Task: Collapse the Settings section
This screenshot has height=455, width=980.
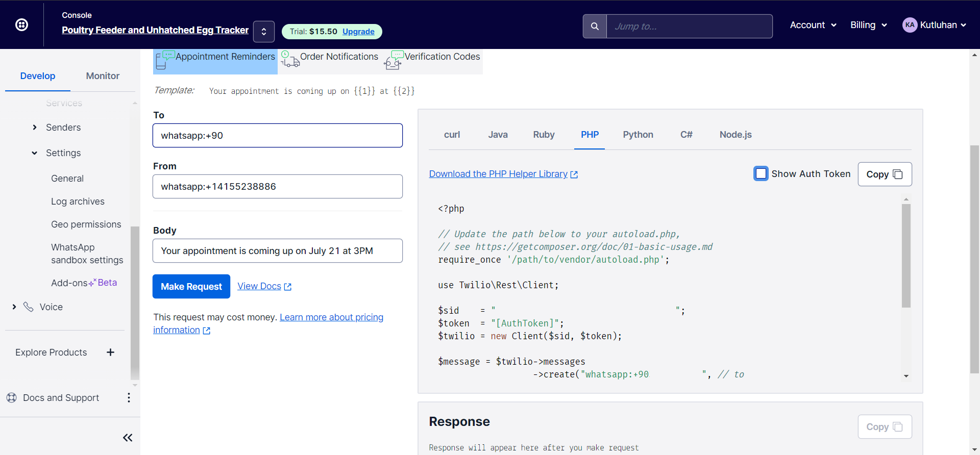Action: [x=35, y=153]
